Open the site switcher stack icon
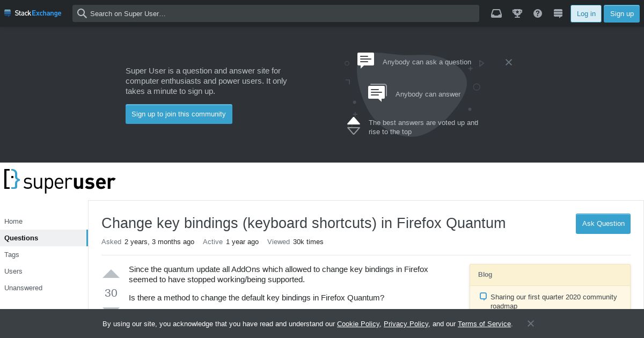Screen dimensions: 644x338 coord(558,13)
